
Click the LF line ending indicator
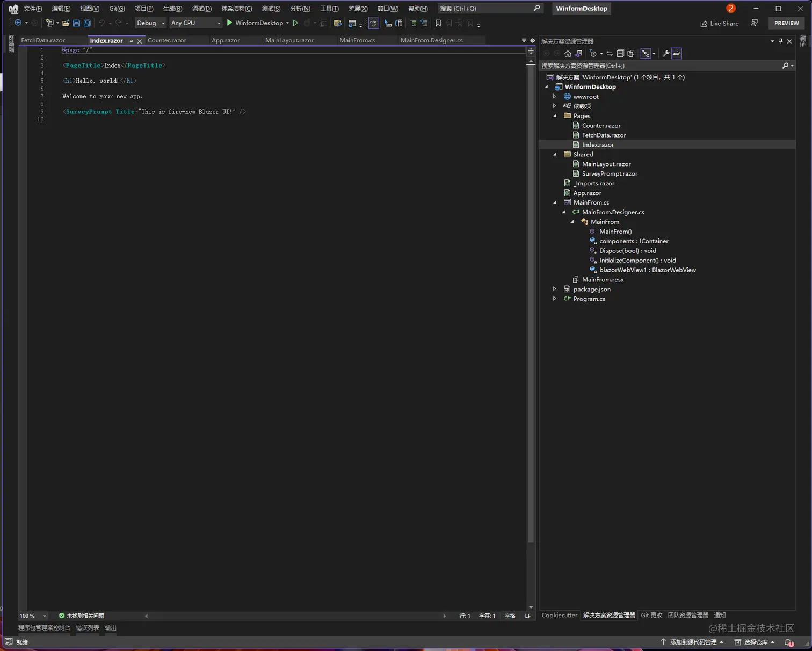pos(528,616)
